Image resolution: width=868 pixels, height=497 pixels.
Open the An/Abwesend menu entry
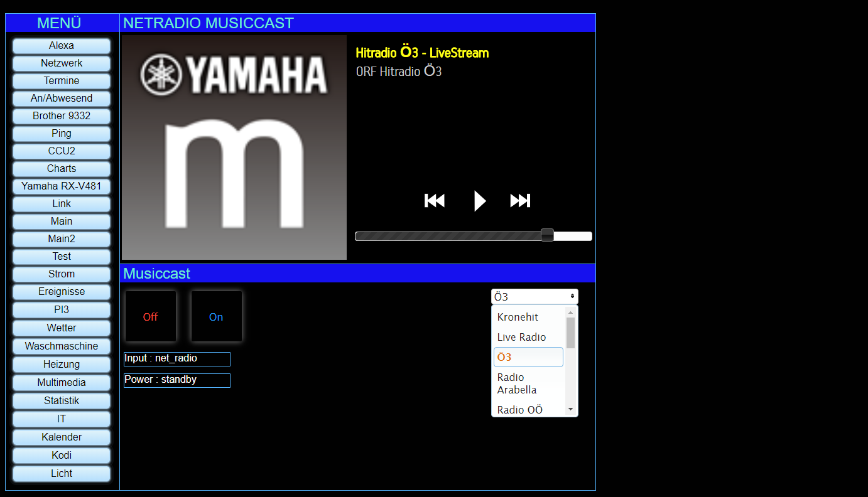pyautogui.click(x=62, y=99)
